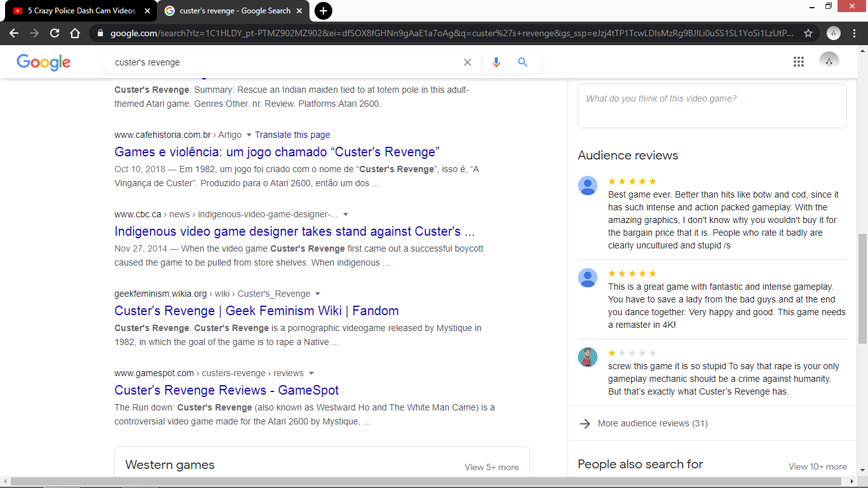The image size is (868, 488).
Task: Click the avatar of 'This is a great game' reviewer
Action: [x=588, y=278]
